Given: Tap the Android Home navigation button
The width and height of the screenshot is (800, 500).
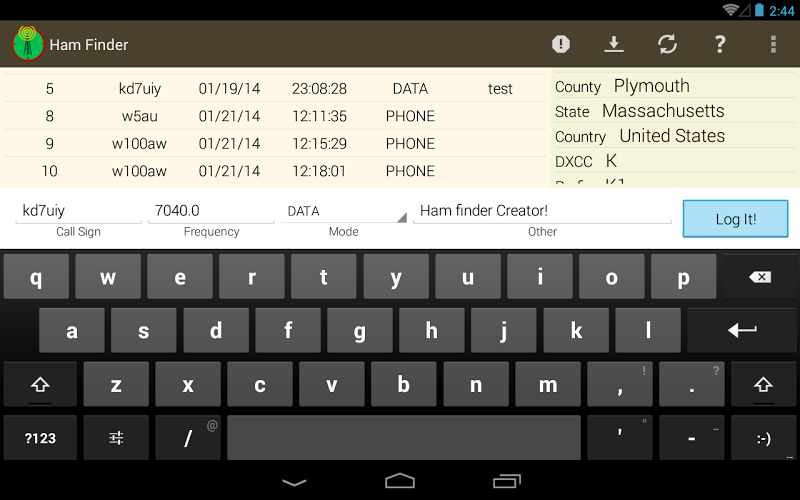Looking at the screenshot, I should (x=400, y=481).
